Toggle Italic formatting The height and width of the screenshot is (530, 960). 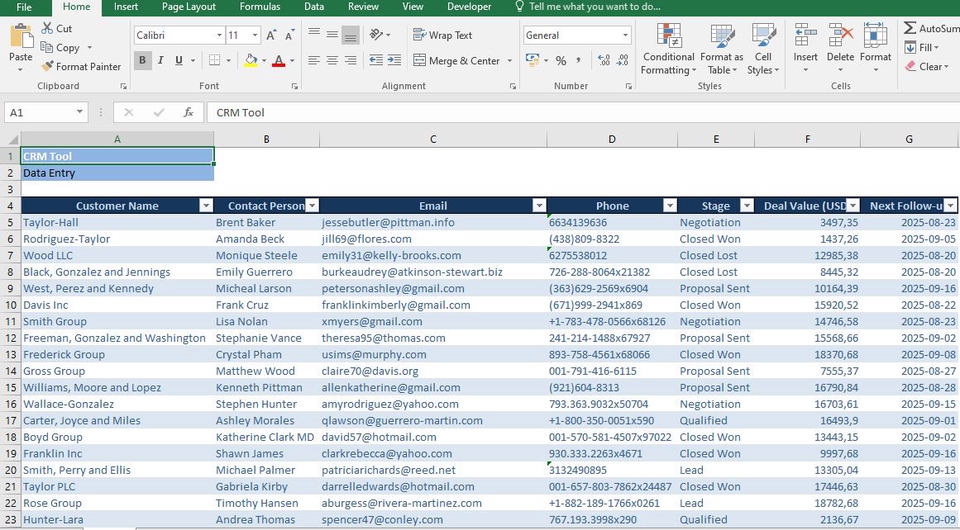tap(160, 61)
